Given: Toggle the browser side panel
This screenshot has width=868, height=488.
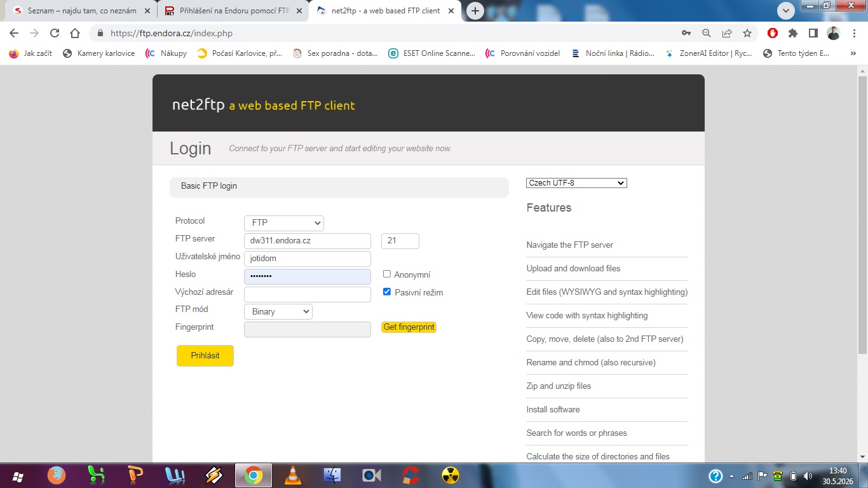Looking at the screenshot, I should click(813, 33).
